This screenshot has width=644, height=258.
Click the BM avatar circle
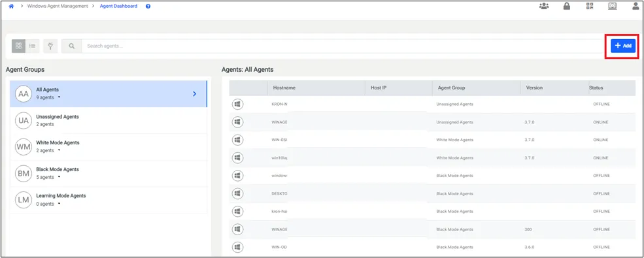click(x=24, y=174)
